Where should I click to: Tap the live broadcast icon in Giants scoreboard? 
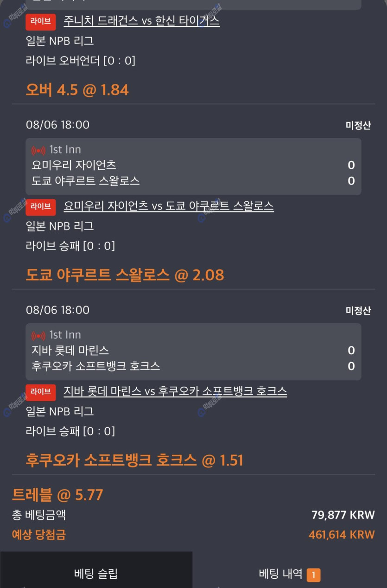point(38,150)
